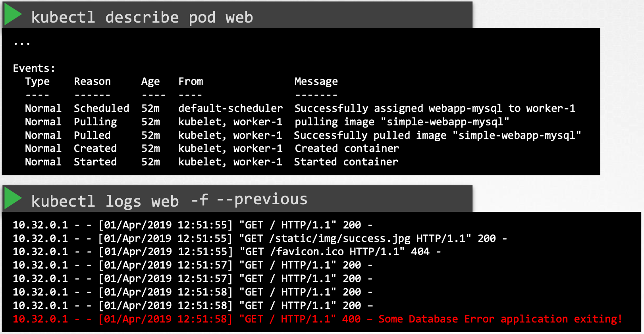Screen dimensions: 644x334
Task: Select the Scheduled event row
Action: pos(300,108)
